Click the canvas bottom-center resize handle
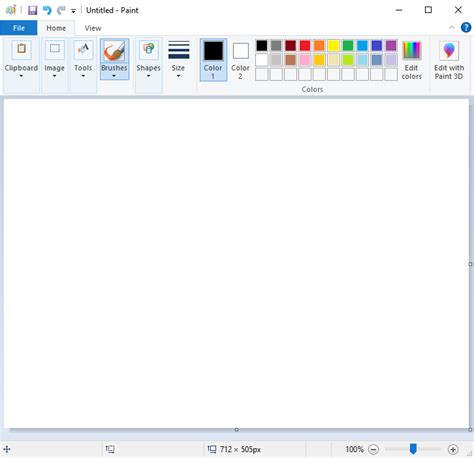 237,430
